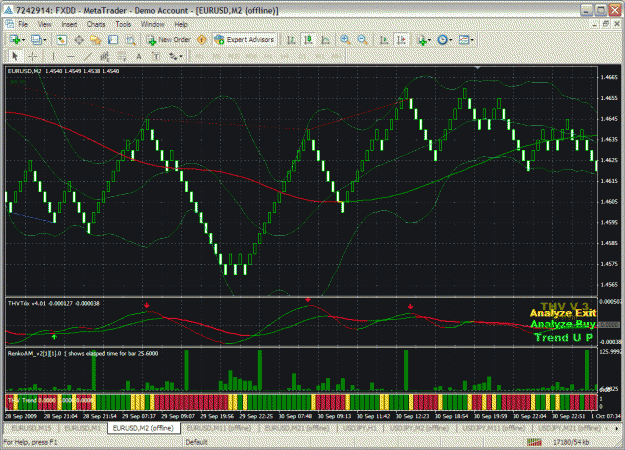Click the connection status indicator in status bar
The width and height of the screenshot is (625, 450).
click(535, 442)
